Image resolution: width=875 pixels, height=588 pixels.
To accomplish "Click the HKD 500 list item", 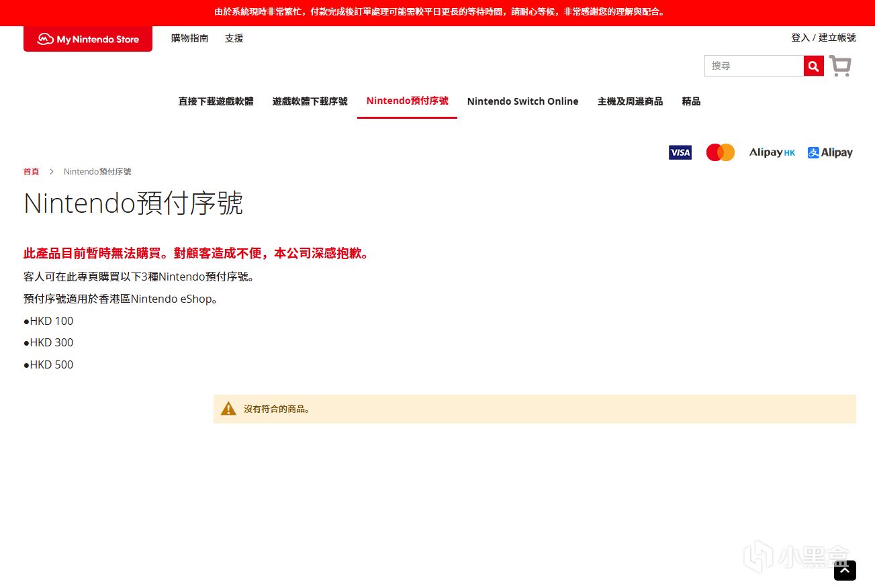I will (48, 364).
